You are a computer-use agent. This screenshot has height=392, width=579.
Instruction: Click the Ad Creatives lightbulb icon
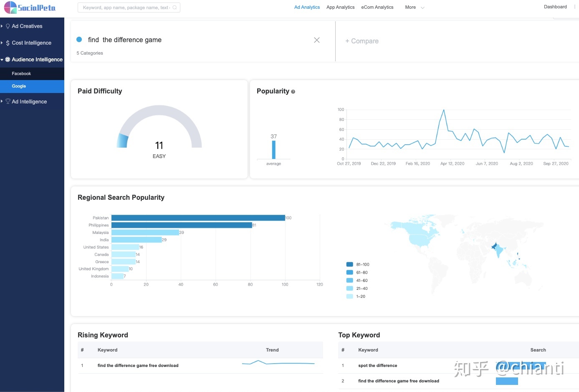click(x=8, y=26)
